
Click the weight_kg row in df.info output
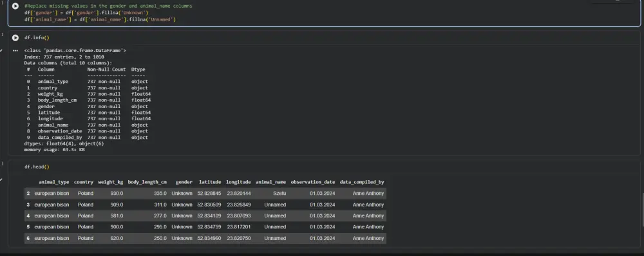click(89, 94)
